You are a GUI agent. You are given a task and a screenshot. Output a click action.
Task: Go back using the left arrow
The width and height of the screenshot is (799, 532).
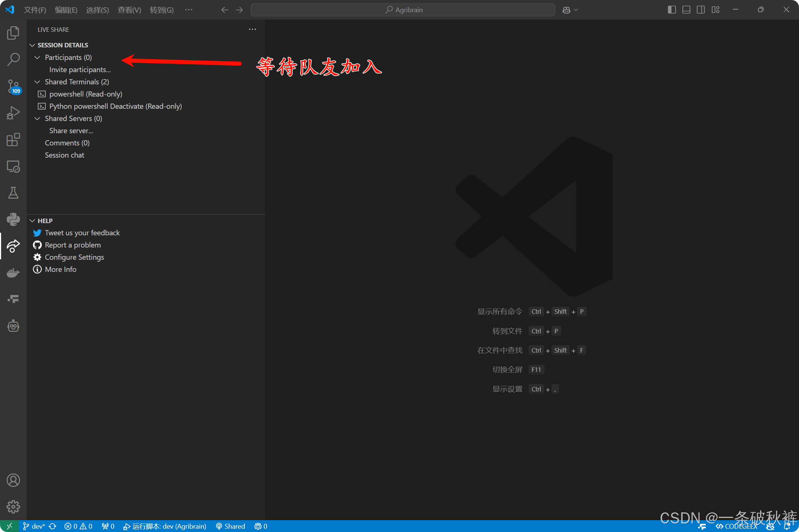tap(225, 10)
